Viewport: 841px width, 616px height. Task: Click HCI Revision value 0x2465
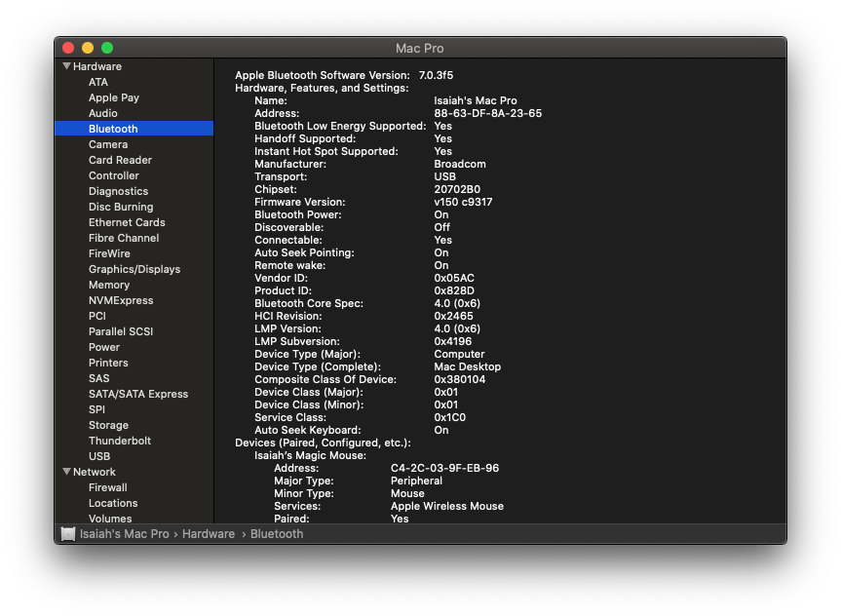pyautogui.click(x=454, y=316)
